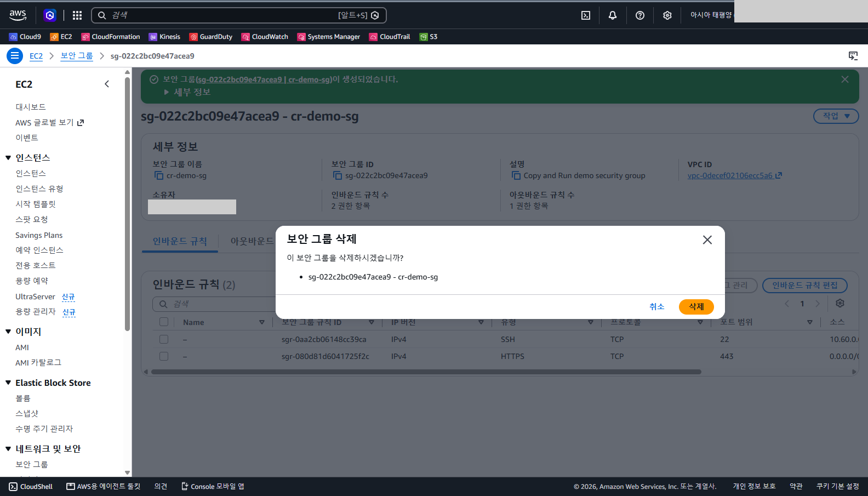868x496 pixels.
Task: Open the S3 favorites shortcut
Action: click(429, 37)
